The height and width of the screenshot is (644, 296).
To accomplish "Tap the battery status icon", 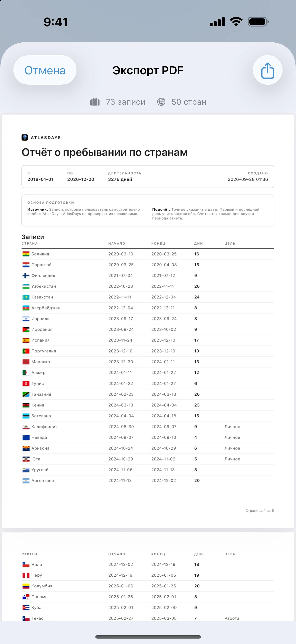I will point(258,22).
